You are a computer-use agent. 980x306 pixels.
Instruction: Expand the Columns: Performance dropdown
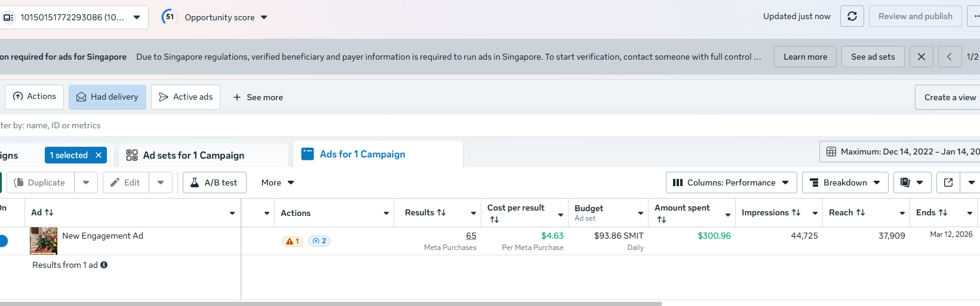tap(731, 183)
